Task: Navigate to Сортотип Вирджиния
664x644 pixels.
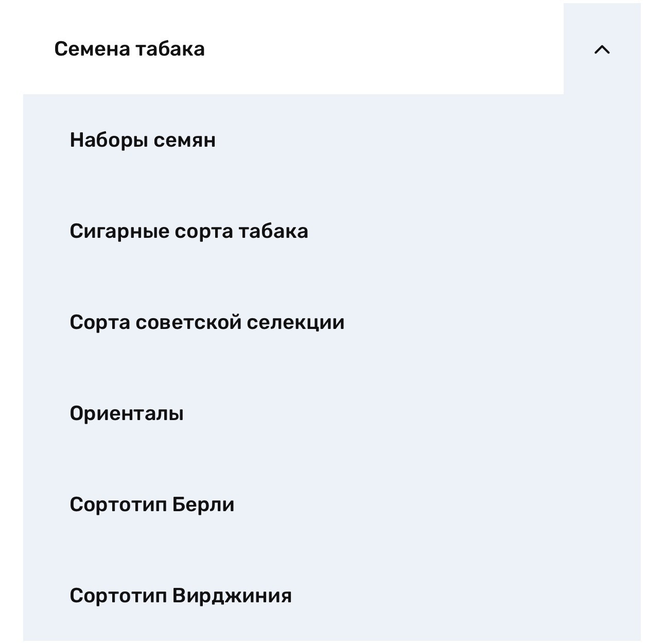Action: (180, 596)
